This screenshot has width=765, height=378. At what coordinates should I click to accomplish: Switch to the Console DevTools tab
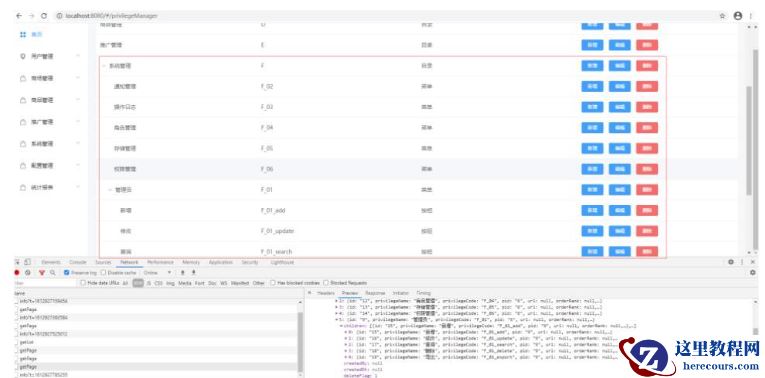[78, 262]
